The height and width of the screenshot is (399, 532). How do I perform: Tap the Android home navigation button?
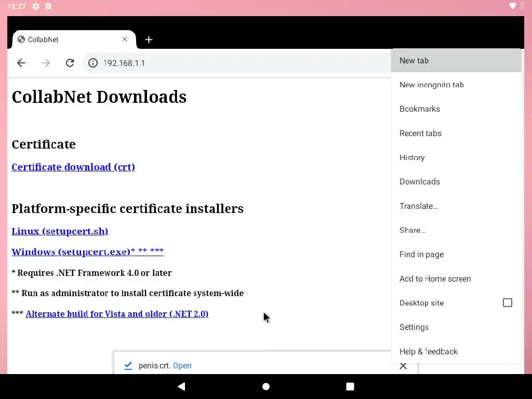coord(266,387)
